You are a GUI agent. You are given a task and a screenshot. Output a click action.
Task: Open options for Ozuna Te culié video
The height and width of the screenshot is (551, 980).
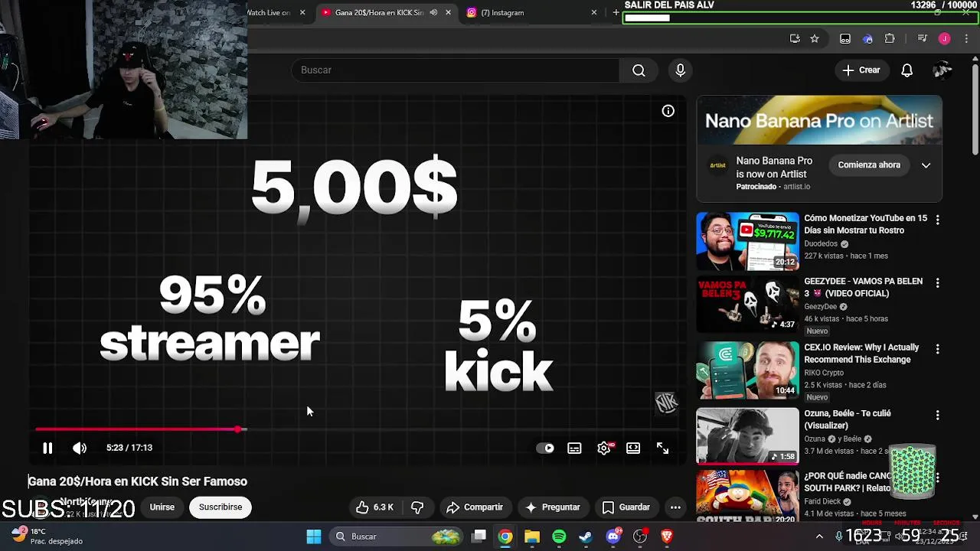click(937, 416)
